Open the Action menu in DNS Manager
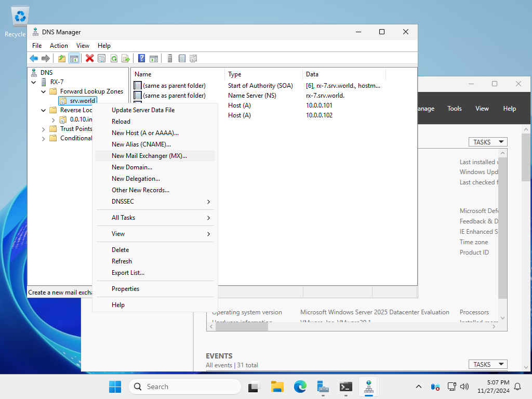Viewport: 532px width, 399px height. (59, 46)
